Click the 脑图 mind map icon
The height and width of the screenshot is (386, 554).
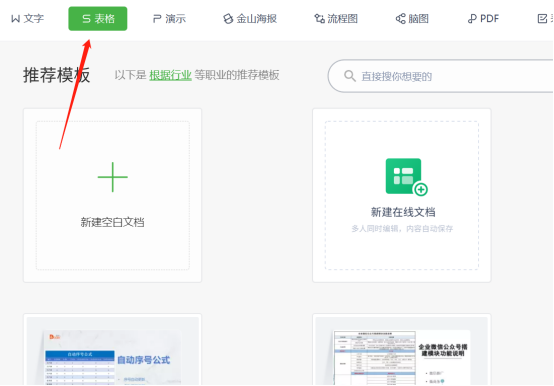pyautogui.click(x=400, y=19)
